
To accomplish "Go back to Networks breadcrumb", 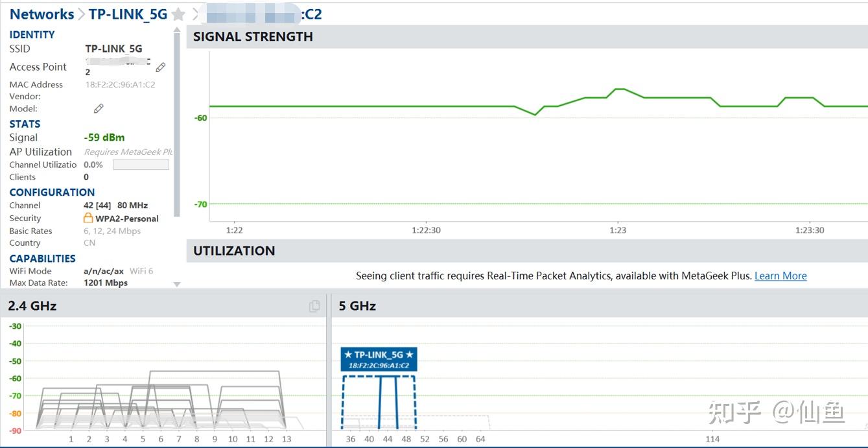I will (41, 14).
